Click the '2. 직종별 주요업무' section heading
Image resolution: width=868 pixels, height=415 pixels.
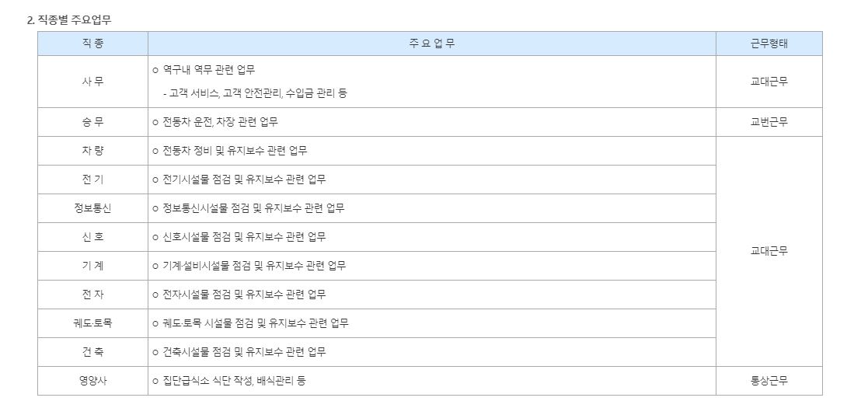(x=69, y=20)
